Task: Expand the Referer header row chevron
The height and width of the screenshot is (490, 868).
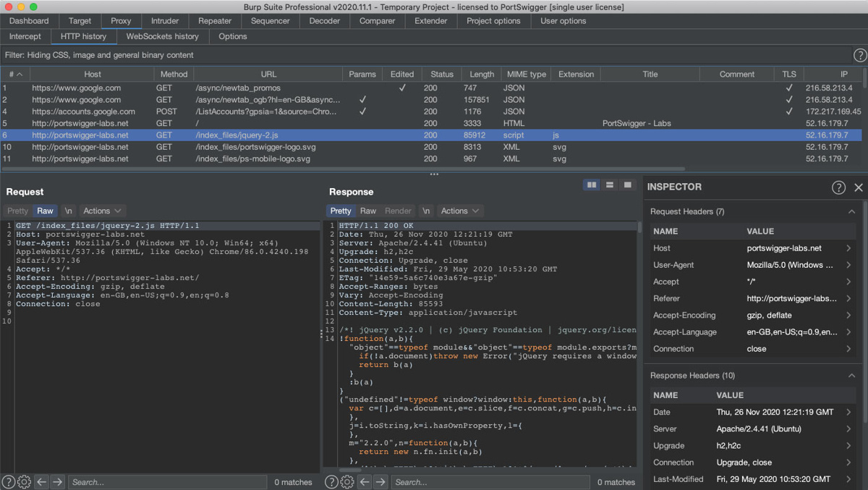Action: coord(848,298)
